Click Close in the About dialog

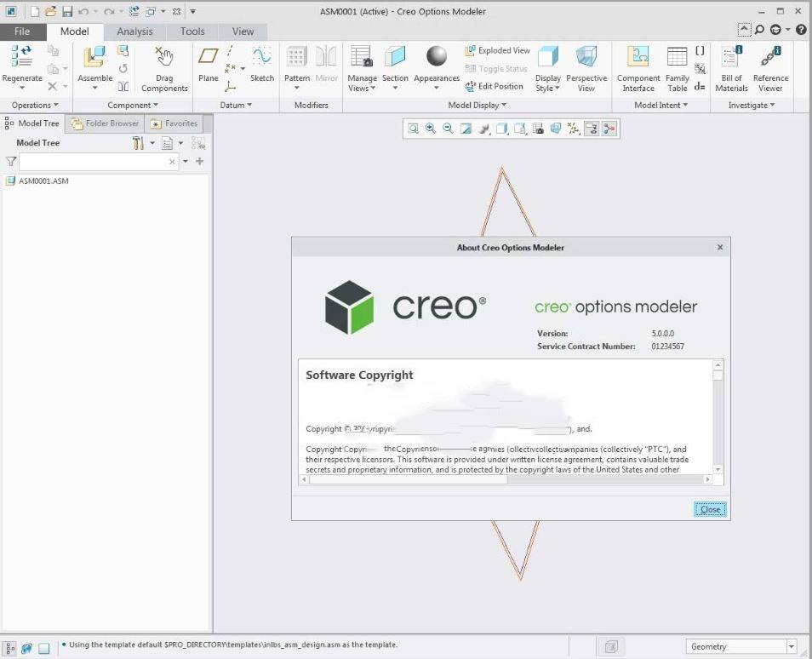710,509
